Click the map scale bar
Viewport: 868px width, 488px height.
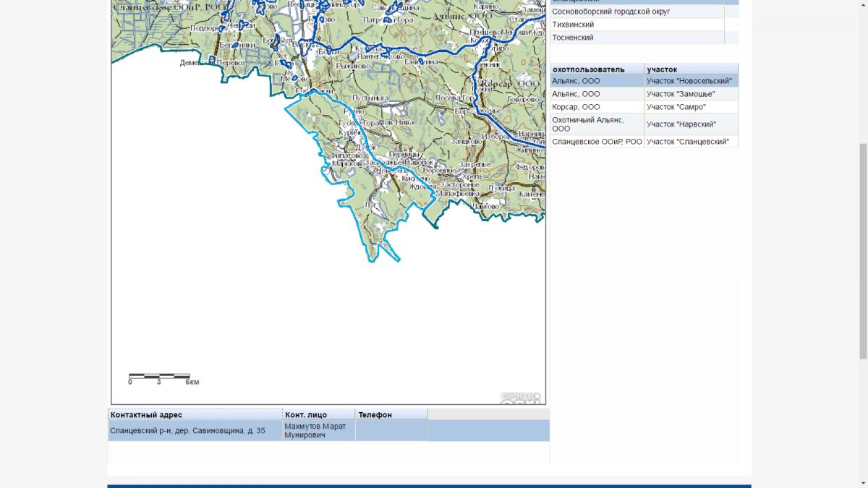[160, 378]
